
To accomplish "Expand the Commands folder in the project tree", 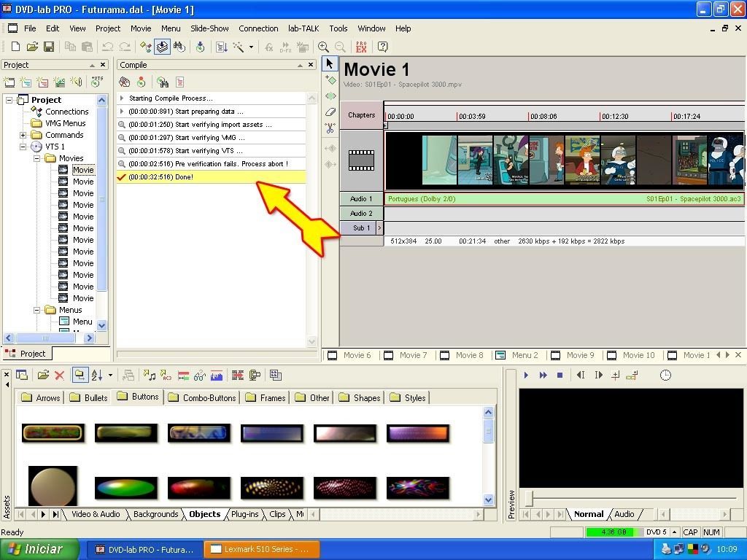I will point(23,135).
